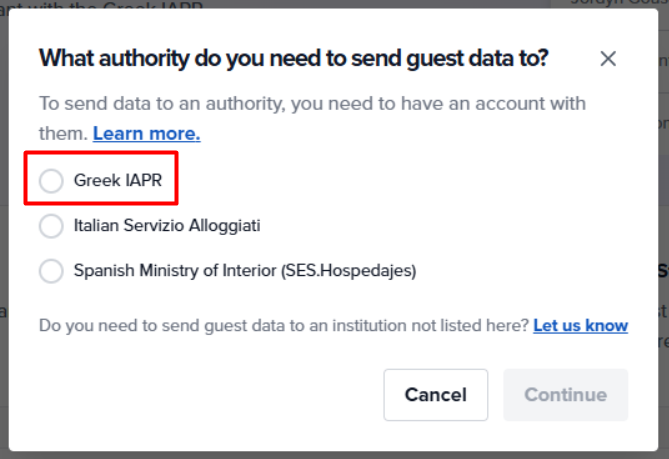Click the "Greek IAPR" option label

point(118,180)
